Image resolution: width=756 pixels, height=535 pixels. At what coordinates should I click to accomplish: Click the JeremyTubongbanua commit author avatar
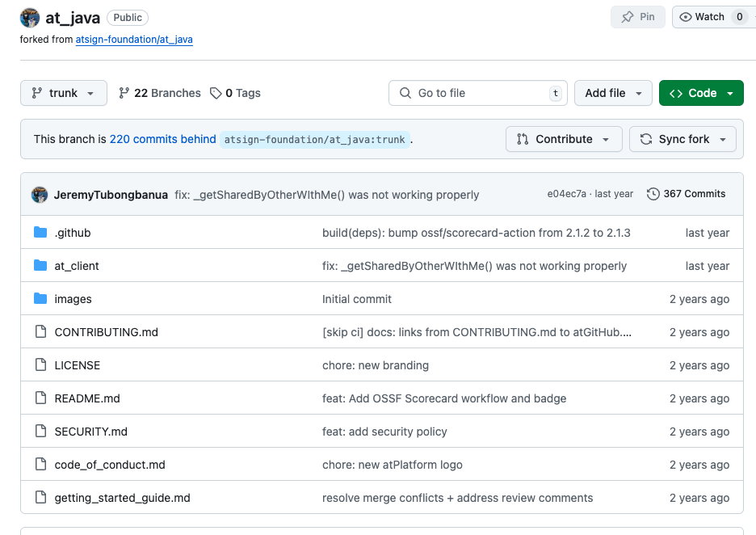point(40,195)
